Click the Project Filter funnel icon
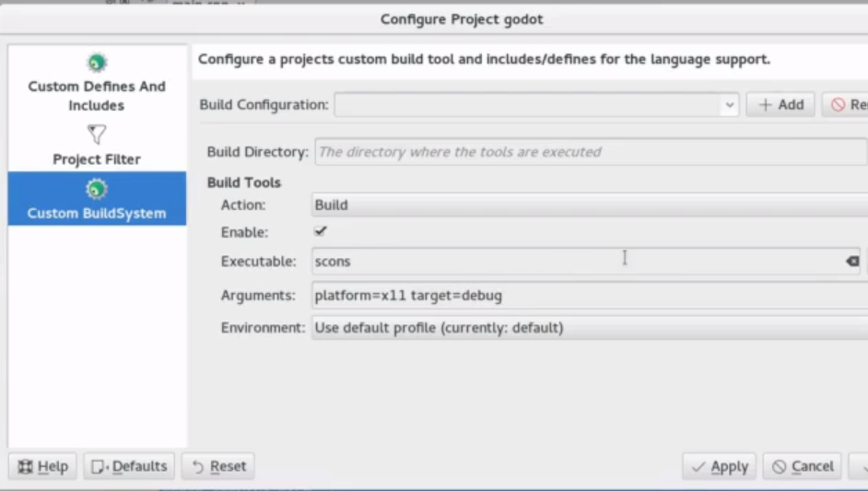868x491 pixels. tap(97, 134)
